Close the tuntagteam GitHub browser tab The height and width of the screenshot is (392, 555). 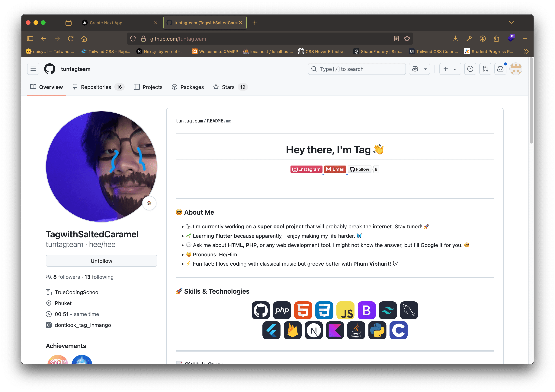point(241,23)
